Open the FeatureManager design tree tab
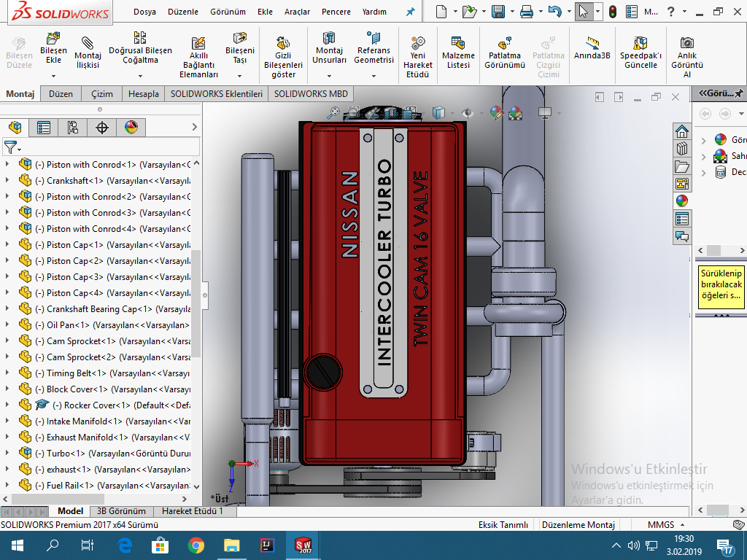The width and height of the screenshot is (747, 560). (15, 127)
